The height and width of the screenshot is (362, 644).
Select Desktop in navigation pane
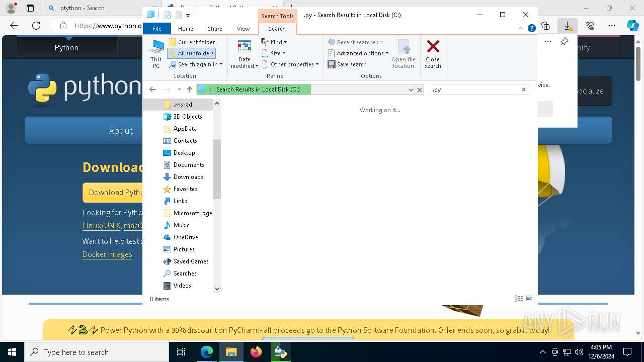179,153
